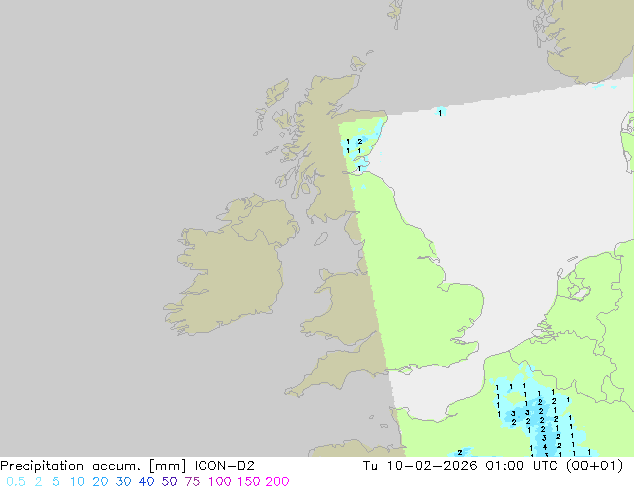Click the date '10-02-2026' in the timestamp
The width and height of the screenshot is (634, 490).
click(x=432, y=466)
